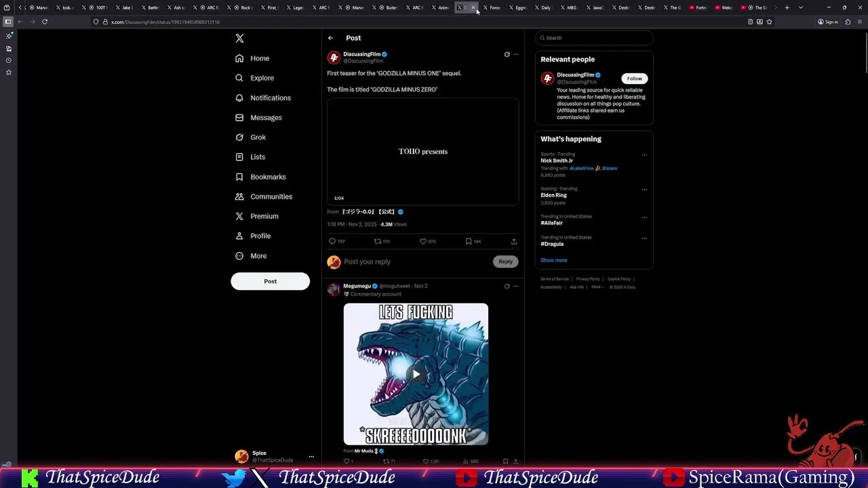Click the gray Reply button

tap(506, 262)
